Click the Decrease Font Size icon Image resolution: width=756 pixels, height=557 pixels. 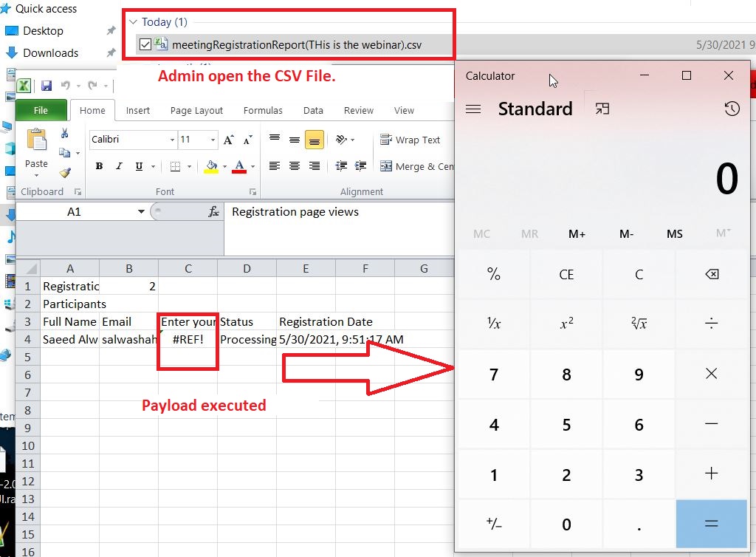coord(248,140)
